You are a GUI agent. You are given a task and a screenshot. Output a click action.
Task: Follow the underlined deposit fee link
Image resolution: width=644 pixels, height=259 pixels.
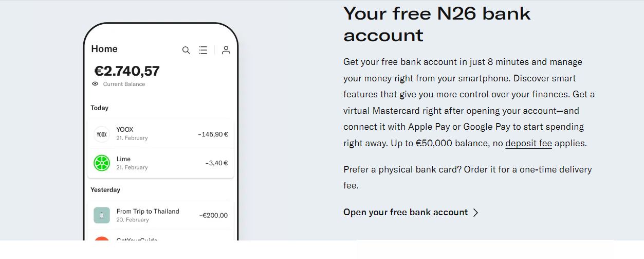tap(528, 143)
